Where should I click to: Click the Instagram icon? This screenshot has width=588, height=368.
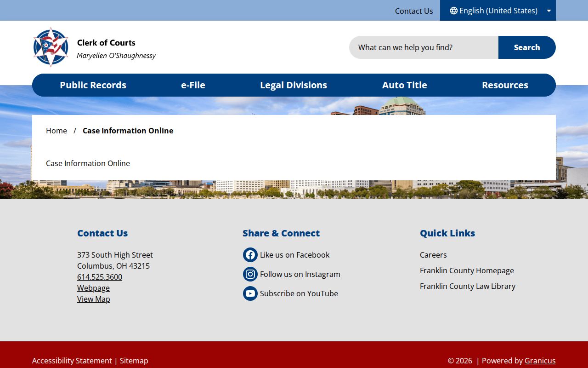(250, 274)
